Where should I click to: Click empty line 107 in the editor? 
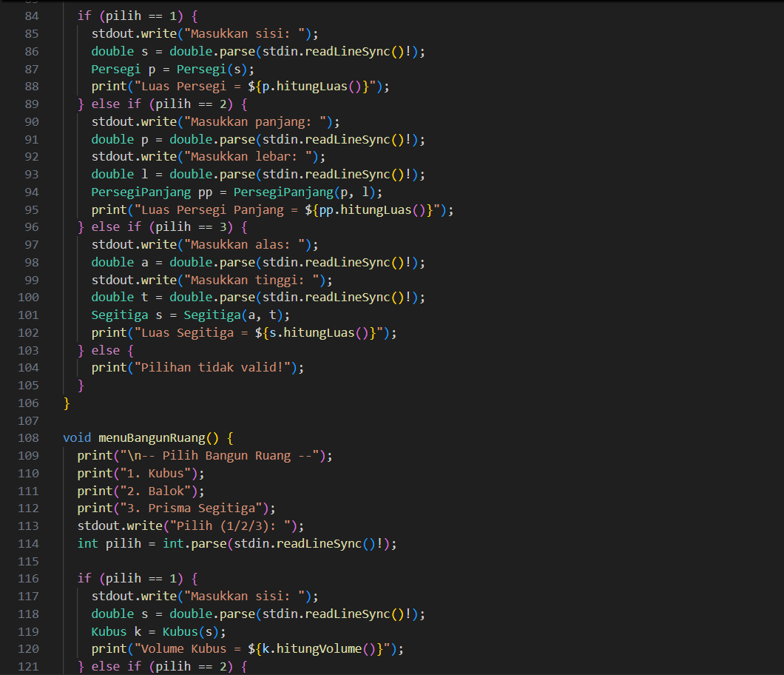coord(296,420)
